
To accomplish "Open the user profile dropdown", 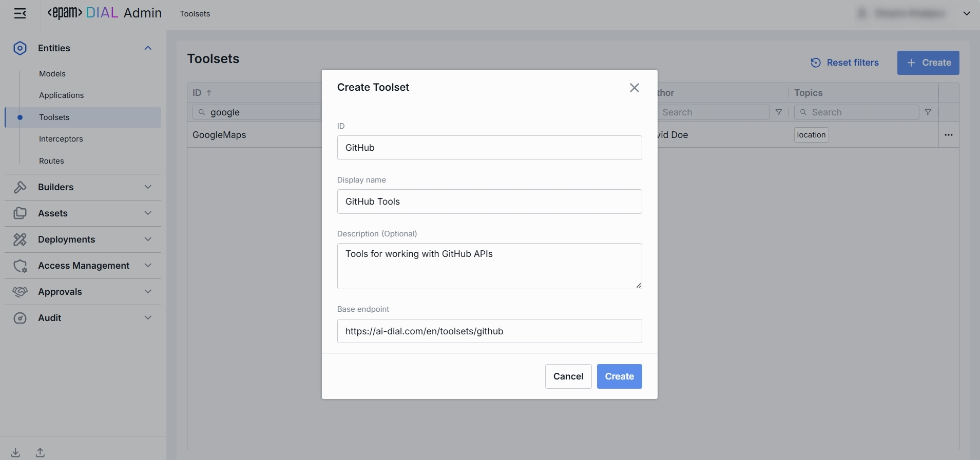I will click(966, 14).
